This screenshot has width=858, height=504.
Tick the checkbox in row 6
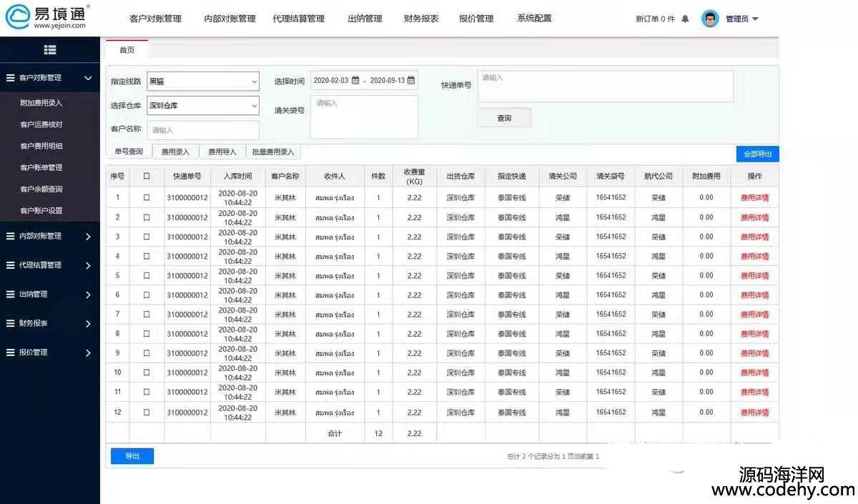(x=147, y=295)
